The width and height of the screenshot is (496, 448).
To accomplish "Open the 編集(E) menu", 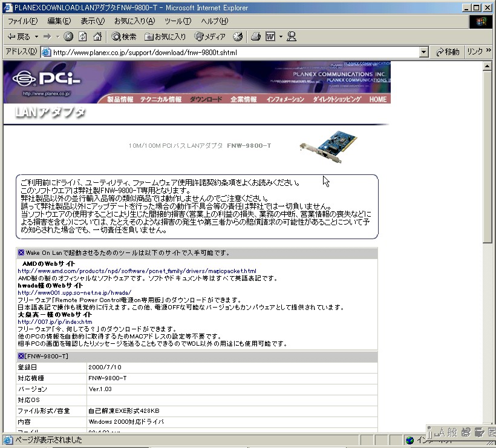I will (x=59, y=21).
